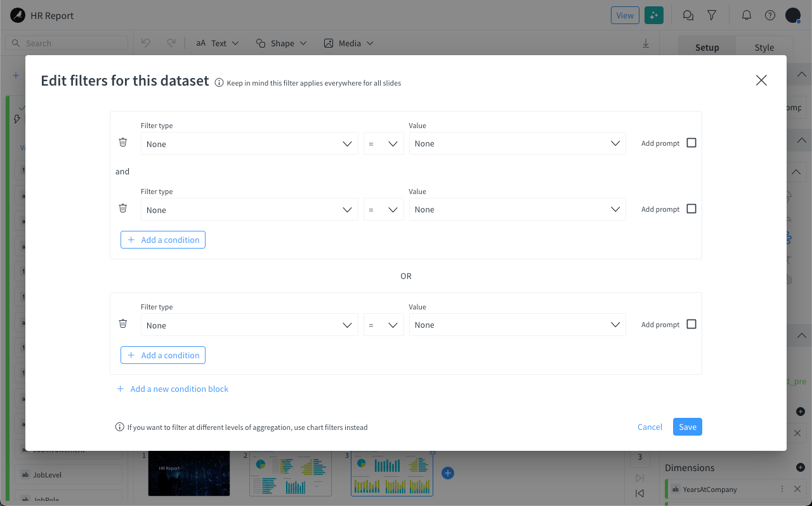Viewport: 812px width, 506px height.
Task: Open help using the question mark icon
Action: tap(769, 15)
